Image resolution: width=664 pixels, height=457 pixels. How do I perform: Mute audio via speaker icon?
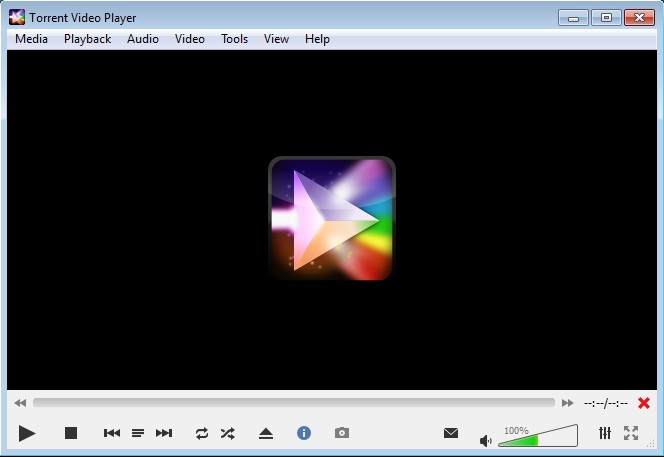(486, 440)
